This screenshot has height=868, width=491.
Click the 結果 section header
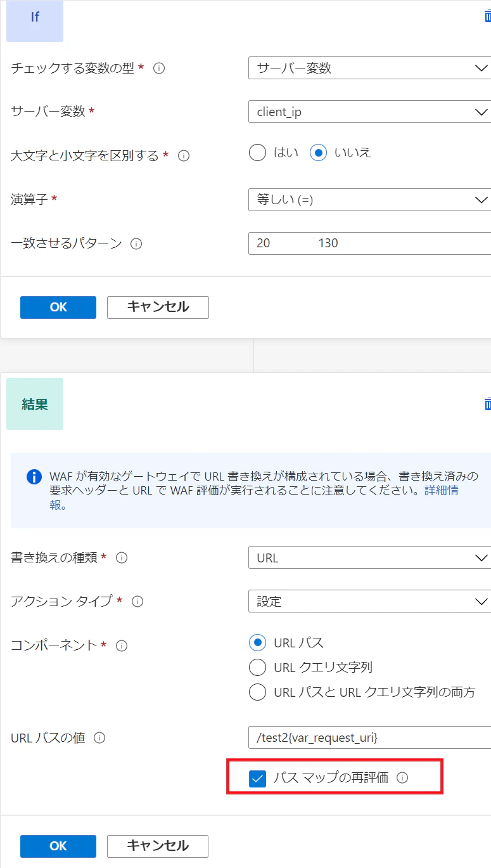point(35,404)
